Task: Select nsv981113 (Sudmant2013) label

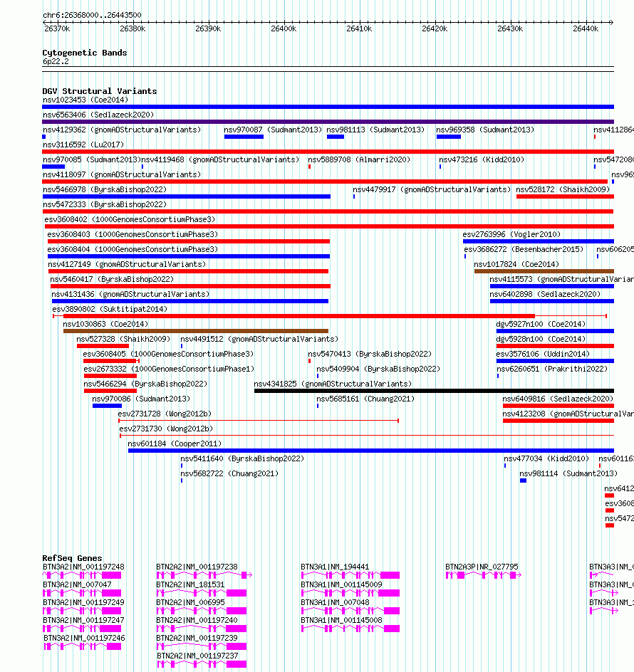Action: coord(375,130)
